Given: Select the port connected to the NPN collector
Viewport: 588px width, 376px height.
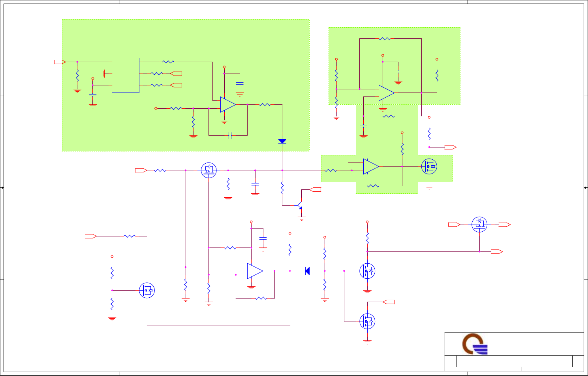Looking at the screenshot, I should pos(315,190).
